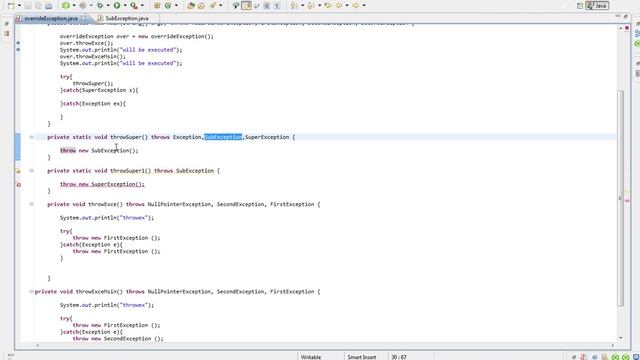Click the Save All icon
The height and width of the screenshot is (360, 640).
(38, 6)
